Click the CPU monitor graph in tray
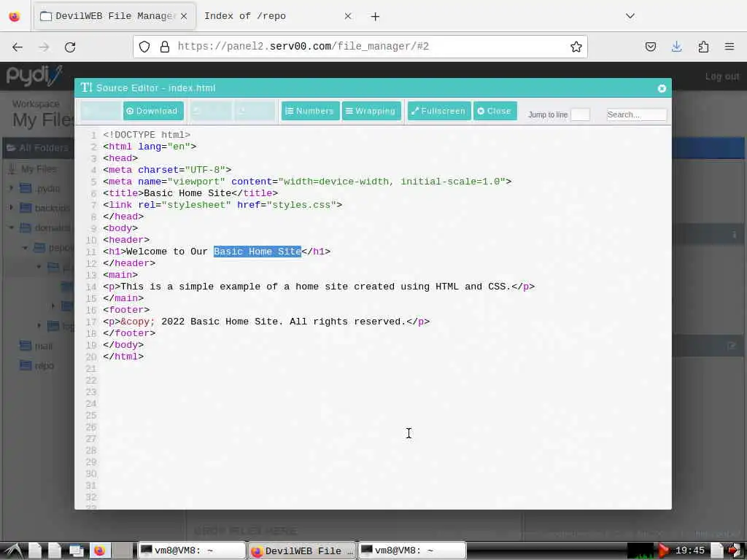 point(640,551)
